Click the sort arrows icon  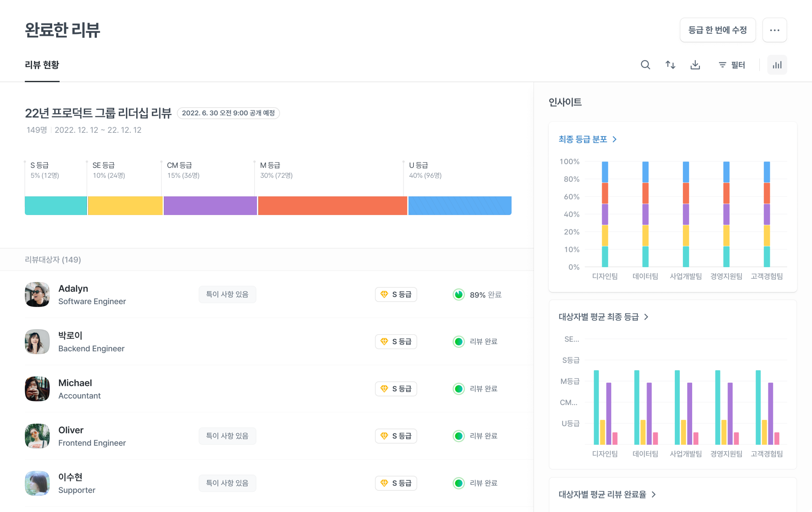tap(670, 65)
